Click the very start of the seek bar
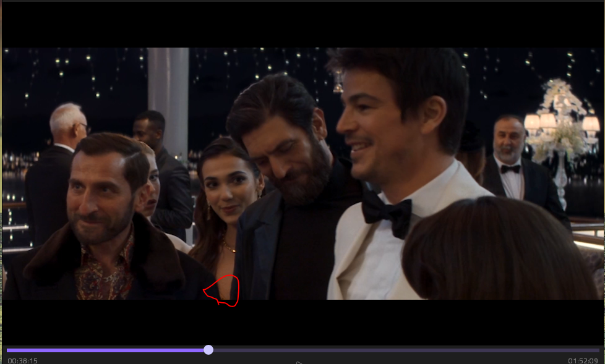The width and height of the screenshot is (605, 364). point(7,350)
